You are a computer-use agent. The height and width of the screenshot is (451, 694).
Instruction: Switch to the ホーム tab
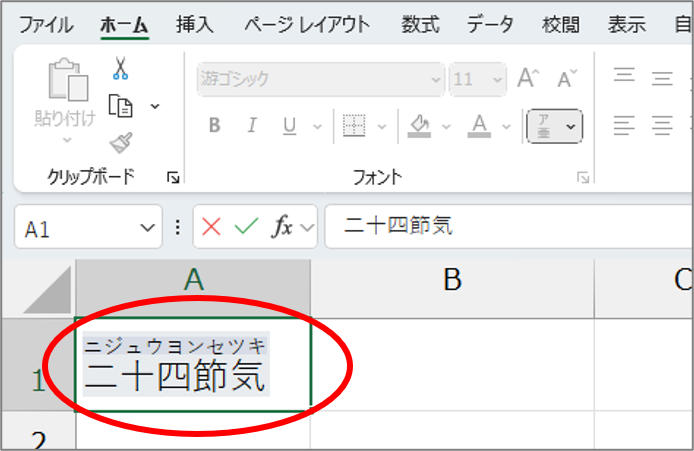tap(124, 25)
